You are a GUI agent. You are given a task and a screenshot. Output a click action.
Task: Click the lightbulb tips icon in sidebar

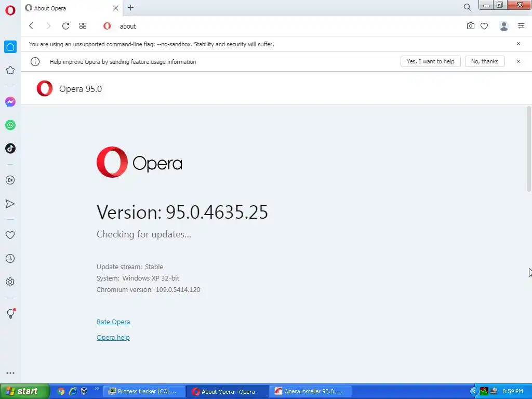pos(11,313)
